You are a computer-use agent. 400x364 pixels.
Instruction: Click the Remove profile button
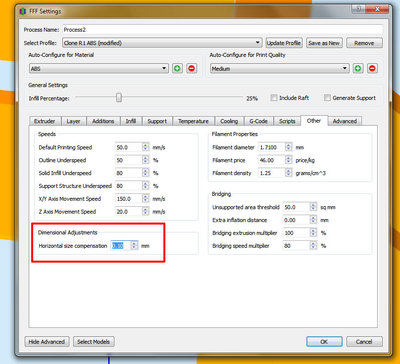[364, 43]
